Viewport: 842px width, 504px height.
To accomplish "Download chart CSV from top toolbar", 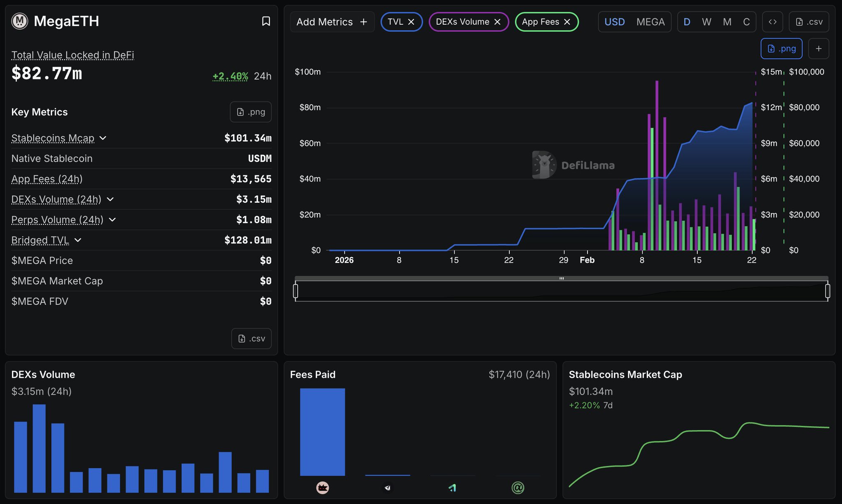I will [809, 22].
